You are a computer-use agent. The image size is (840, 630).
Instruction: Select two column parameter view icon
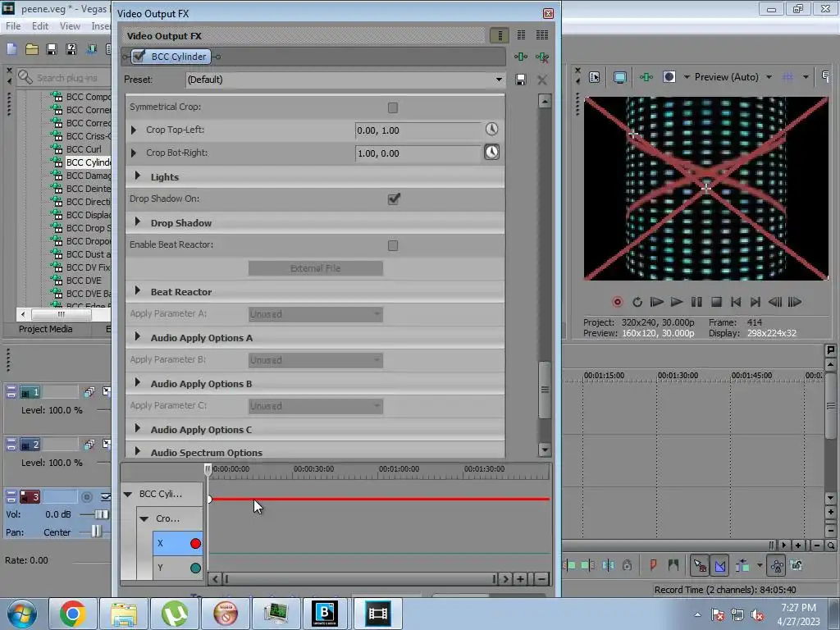pyautogui.click(x=521, y=35)
